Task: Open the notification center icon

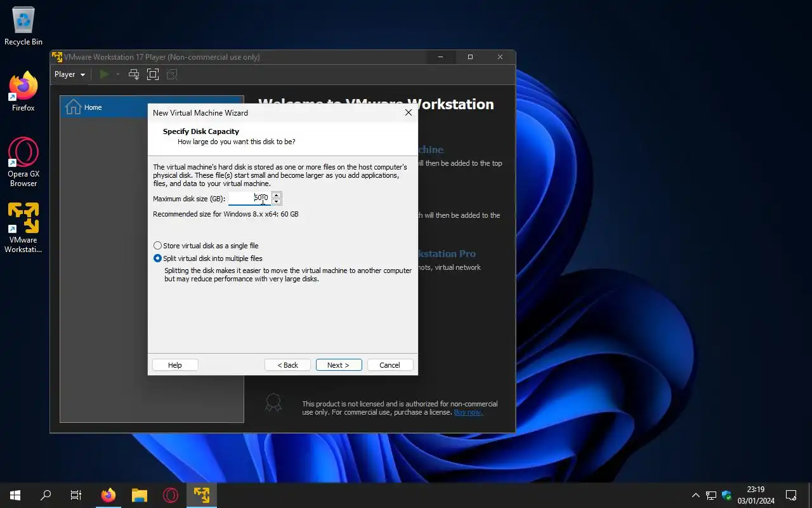Action: [x=791, y=495]
